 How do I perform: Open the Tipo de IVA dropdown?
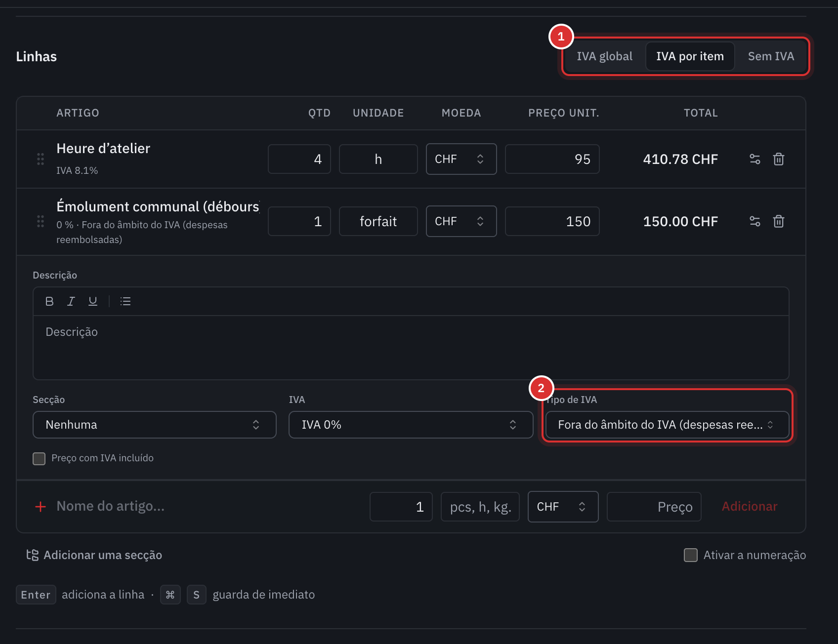[x=668, y=425]
